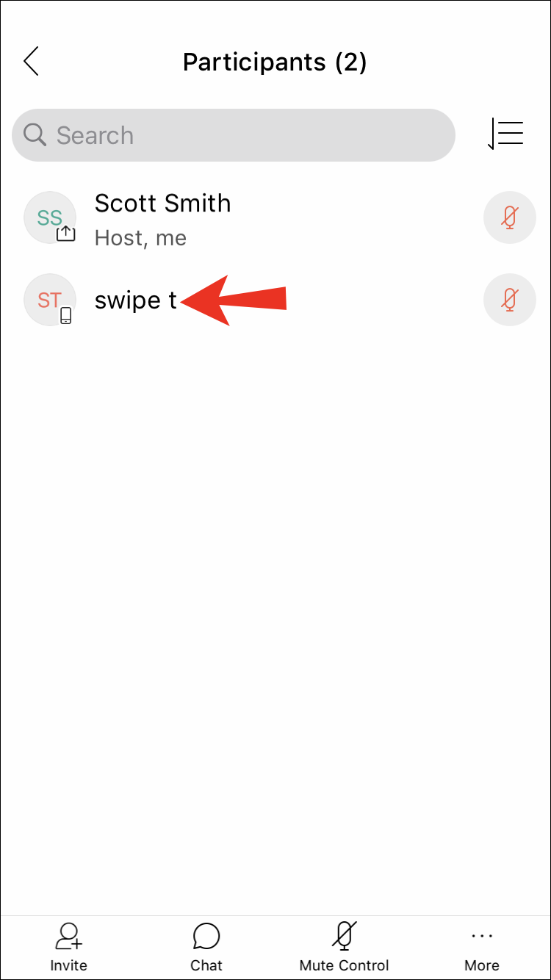Click the phone badge on ST avatar
The width and height of the screenshot is (551, 980).
(x=66, y=316)
